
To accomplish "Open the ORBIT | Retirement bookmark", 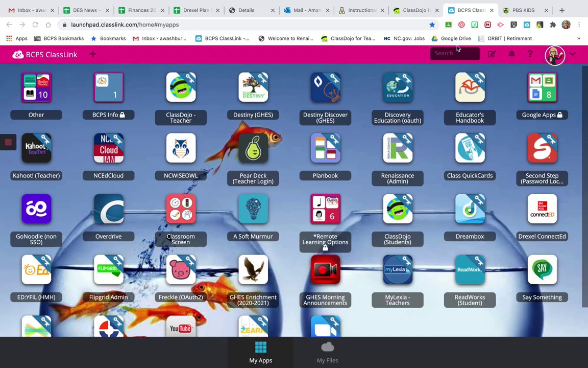I will 505,38.
